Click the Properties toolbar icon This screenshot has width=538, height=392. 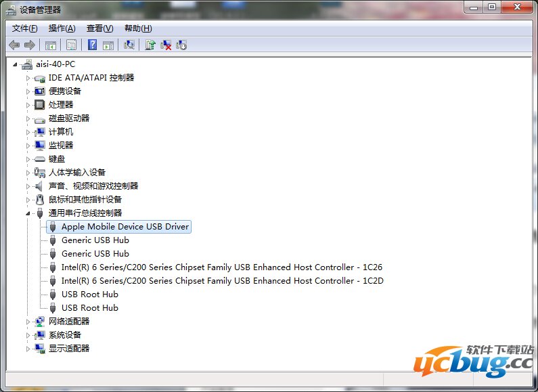point(71,45)
